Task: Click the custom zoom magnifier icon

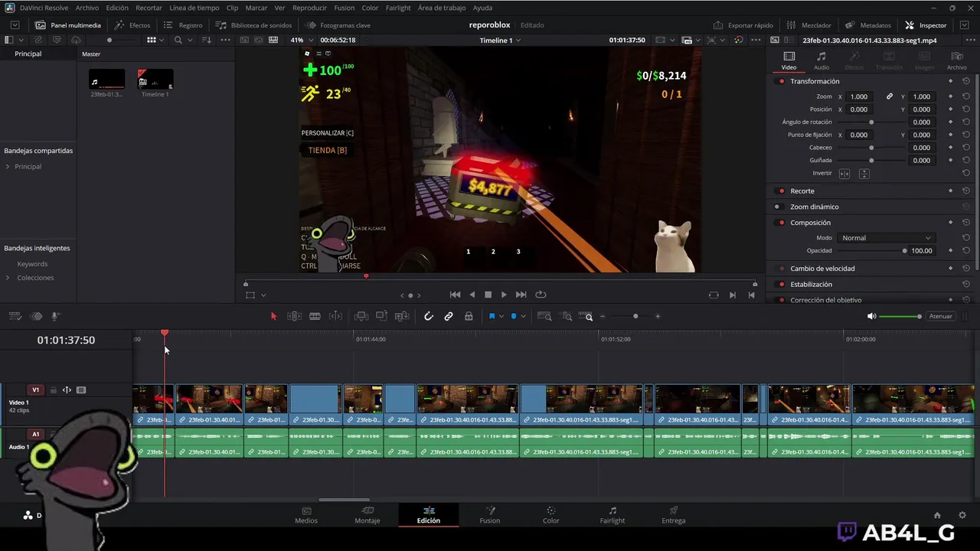Action: pos(586,316)
